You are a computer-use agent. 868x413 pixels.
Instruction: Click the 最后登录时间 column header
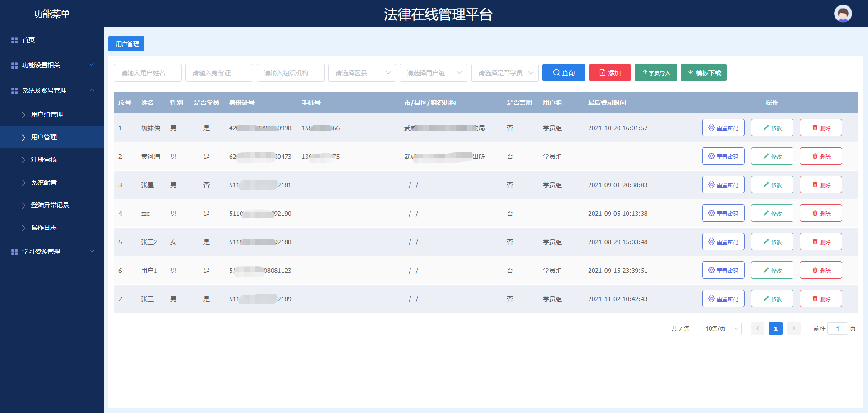tap(607, 103)
